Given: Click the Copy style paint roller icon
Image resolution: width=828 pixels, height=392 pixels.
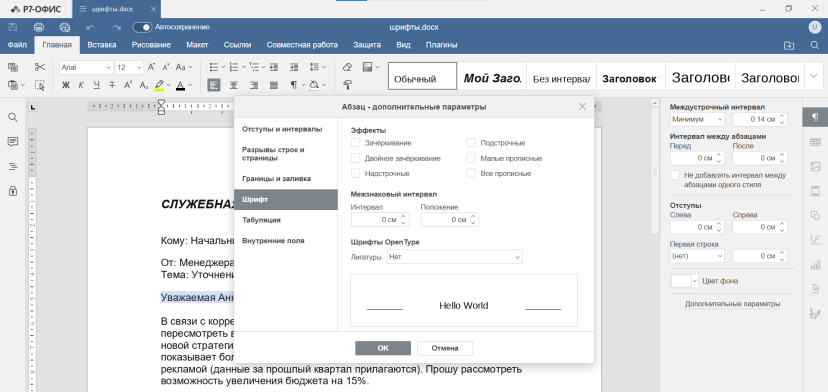Looking at the screenshot, I should click(347, 85).
